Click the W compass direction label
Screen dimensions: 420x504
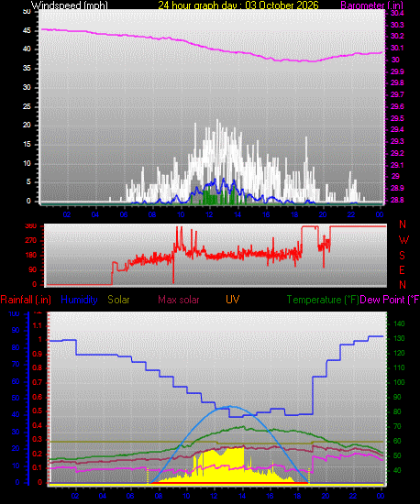click(403, 240)
